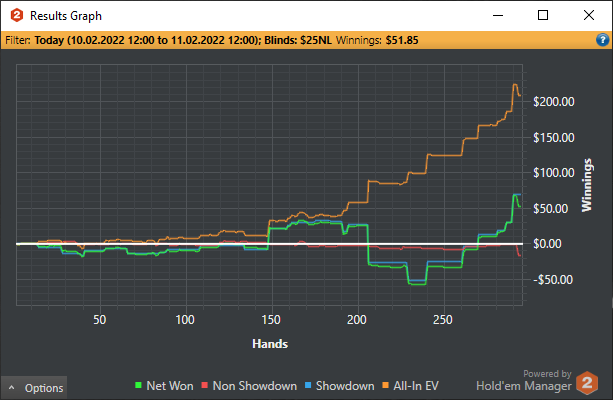This screenshot has width=613, height=400.
Task: Minimize the Results Graph window
Action: tap(498, 16)
